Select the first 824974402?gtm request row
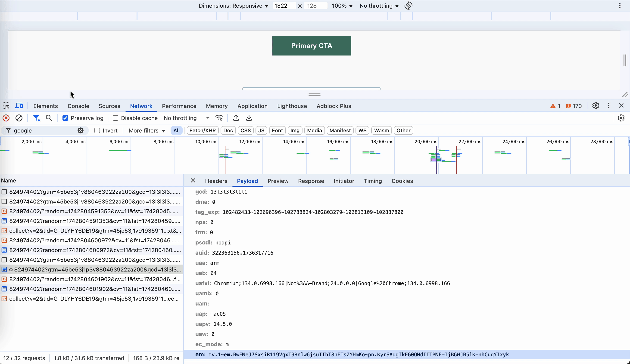 click(91, 192)
